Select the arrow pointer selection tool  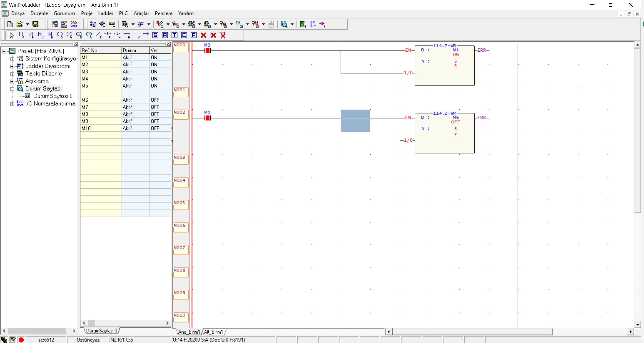tap(12, 35)
